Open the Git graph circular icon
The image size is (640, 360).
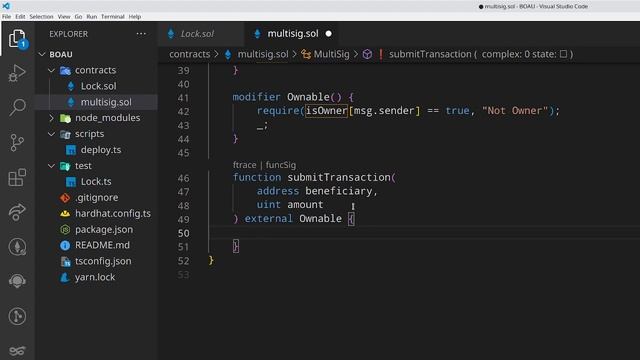click(x=17, y=316)
